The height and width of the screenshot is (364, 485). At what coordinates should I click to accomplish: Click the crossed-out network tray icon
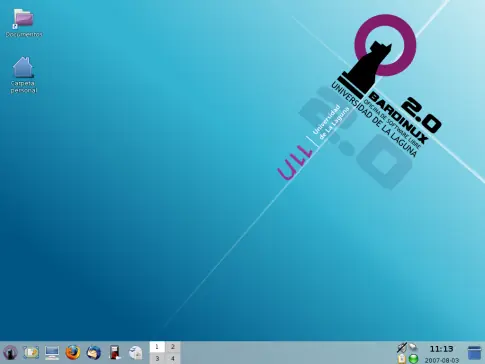(x=402, y=348)
